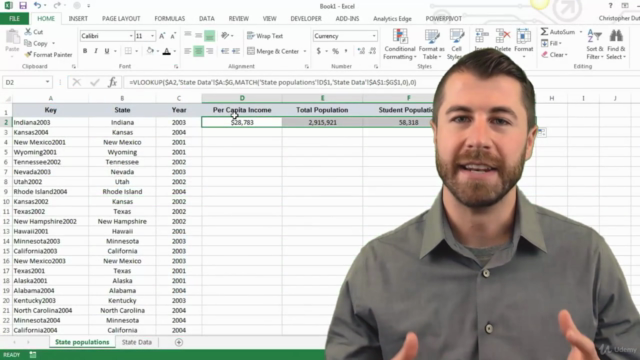The image size is (640, 360).
Task: Open Conditional Formatting menu
Action: pos(400,44)
